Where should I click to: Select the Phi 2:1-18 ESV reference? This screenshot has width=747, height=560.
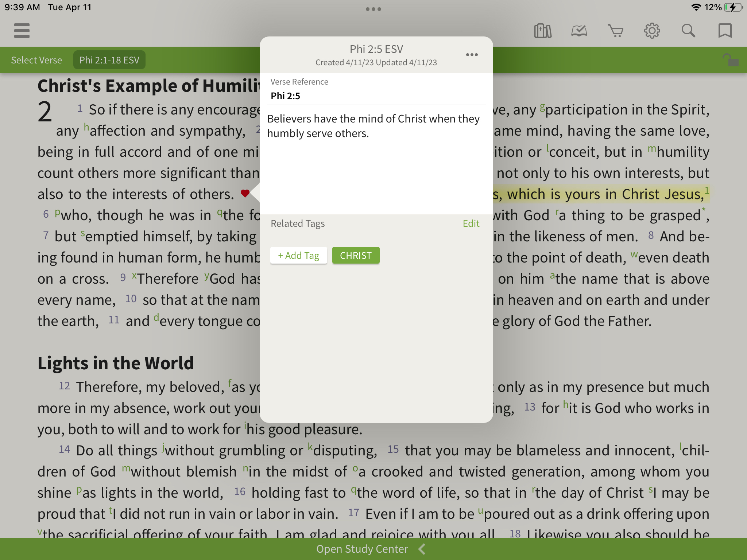(109, 60)
